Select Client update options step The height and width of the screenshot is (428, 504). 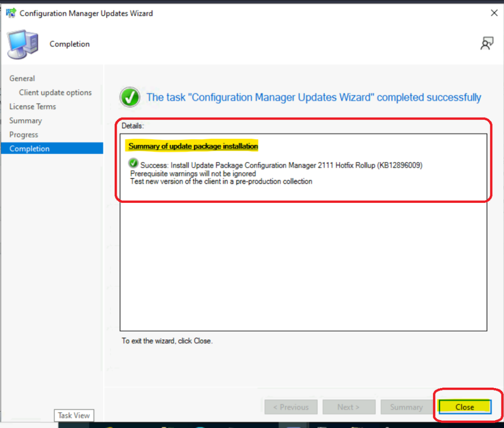click(55, 93)
